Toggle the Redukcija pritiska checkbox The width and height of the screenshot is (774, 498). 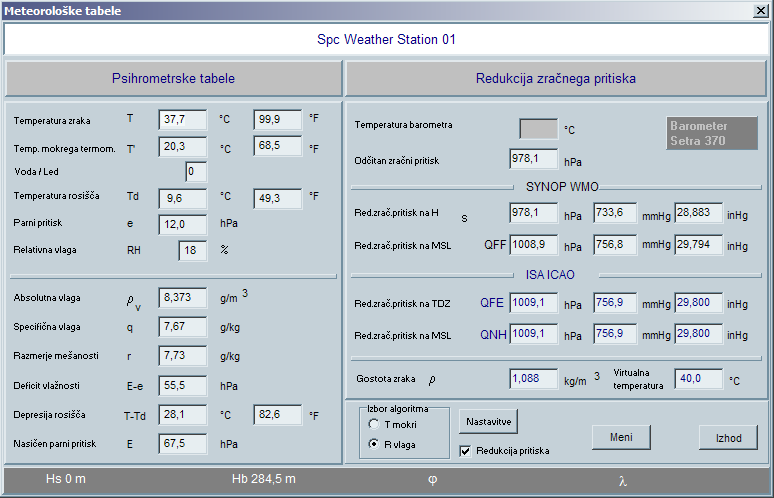click(x=465, y=451)
